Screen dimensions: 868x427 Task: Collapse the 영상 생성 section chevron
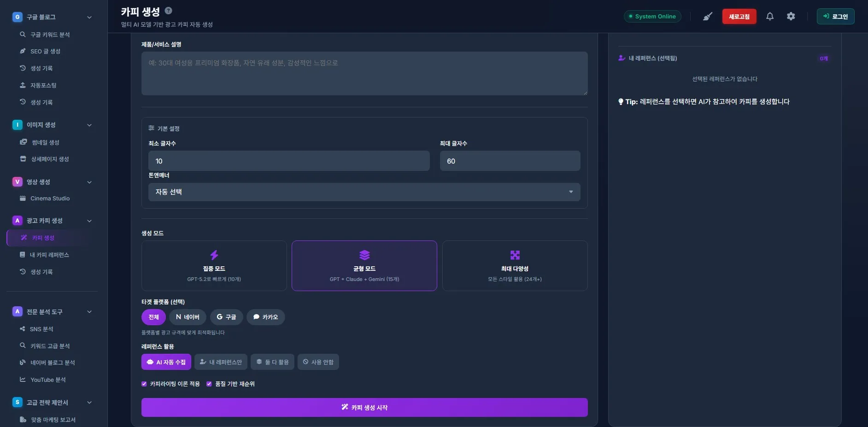[x=89, y=182]
